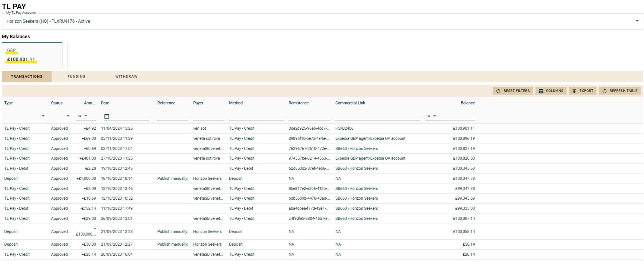The height and width of the screenshot is (264, 644).
Task: Open the Columns chooser
Action: [x=551, y=91]
